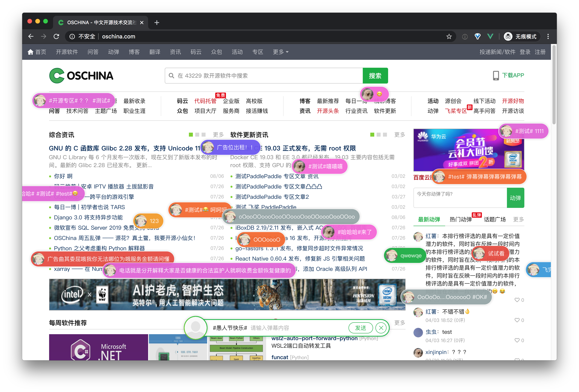Click the shield icon in the browser toolbar
The image size is (579, 392).
(x=478, y=36)
